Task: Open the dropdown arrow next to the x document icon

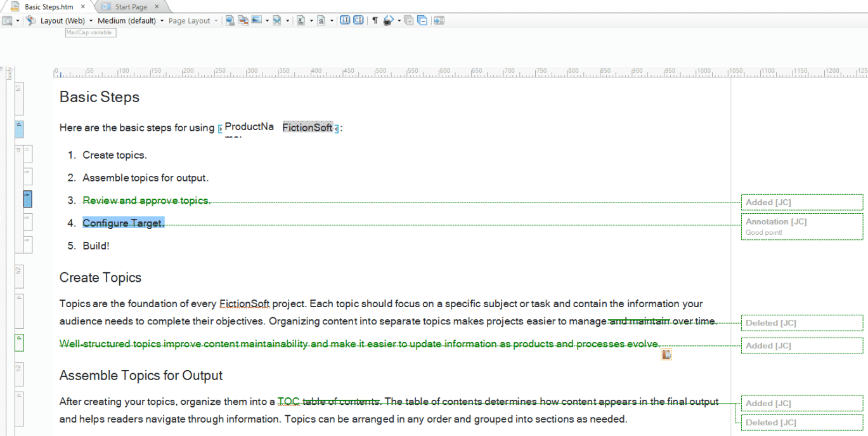Action: (311, 21)
